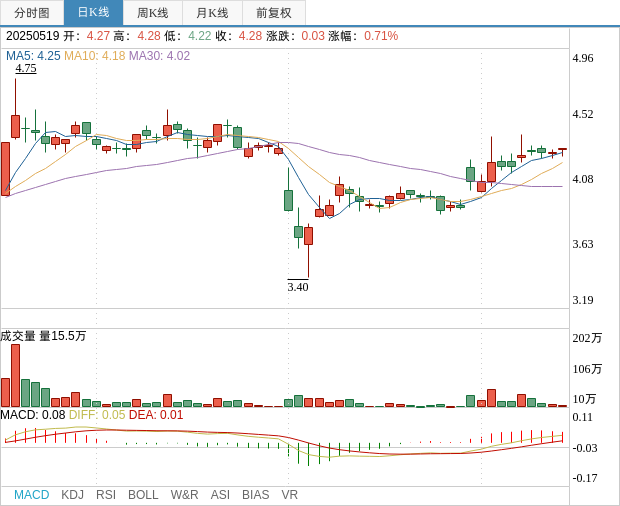This screenshot has width=620, height=506.
Task: Click the MACD: 0.08 value text
Action: point(33,415)
